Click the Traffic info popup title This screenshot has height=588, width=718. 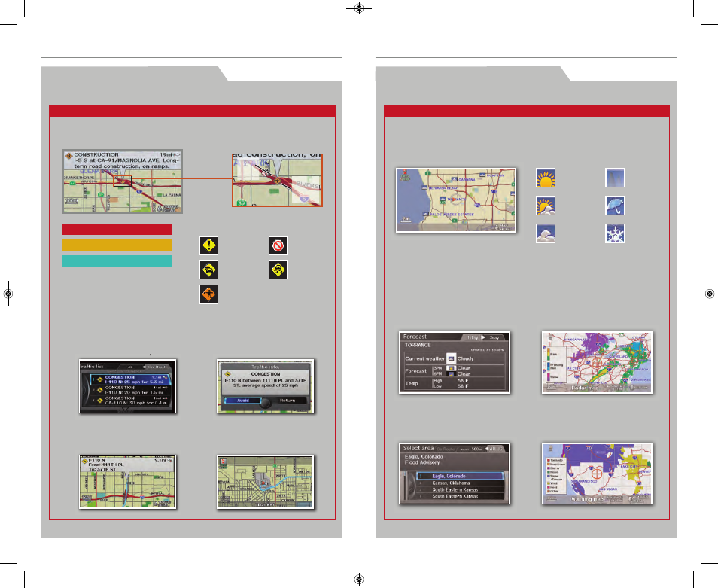[265, 367]
